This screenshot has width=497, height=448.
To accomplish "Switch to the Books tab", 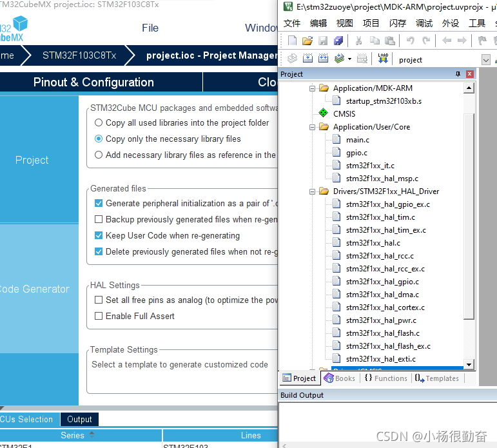I will click(340, 378).
